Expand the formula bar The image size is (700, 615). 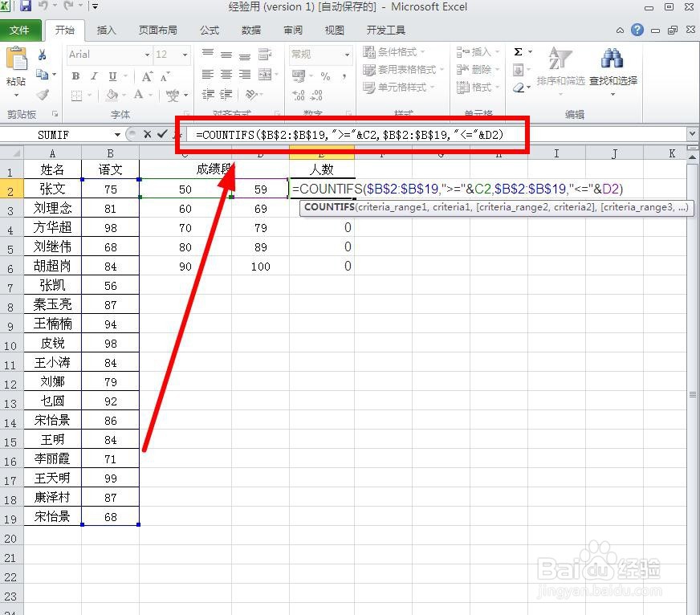point(692,133)
